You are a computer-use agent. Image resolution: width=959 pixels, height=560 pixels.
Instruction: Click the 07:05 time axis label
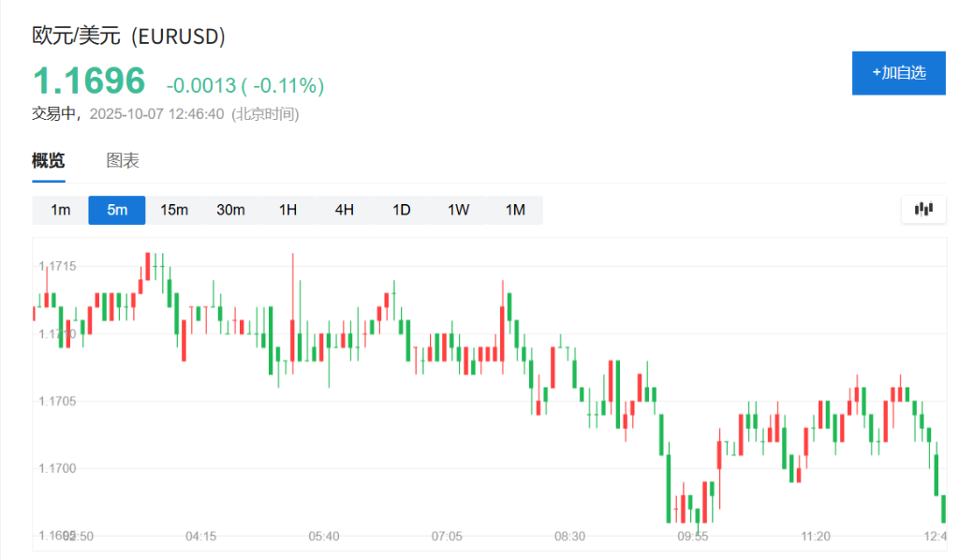(x=447, y=537)
